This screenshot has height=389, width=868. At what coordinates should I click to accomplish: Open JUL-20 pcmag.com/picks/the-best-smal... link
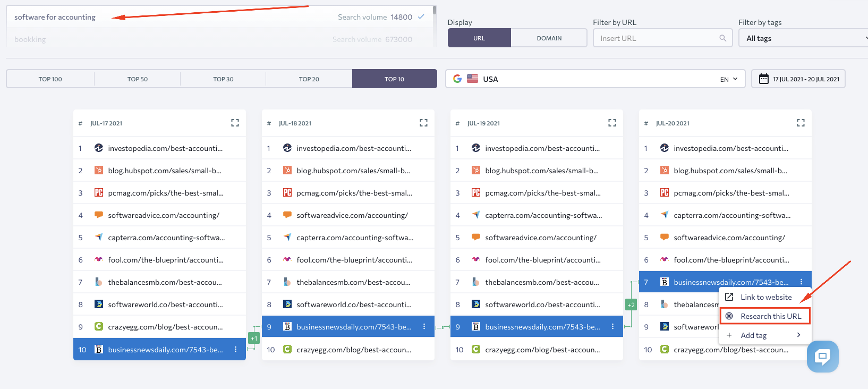point(731,192)
